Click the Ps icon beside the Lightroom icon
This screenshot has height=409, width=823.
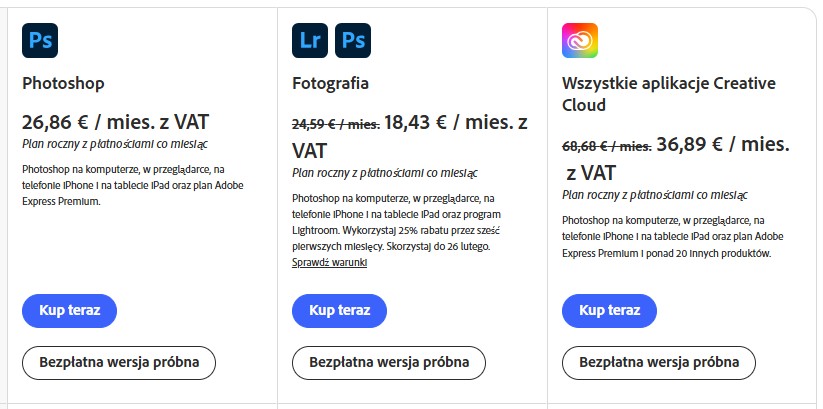[x=352, y=40]
